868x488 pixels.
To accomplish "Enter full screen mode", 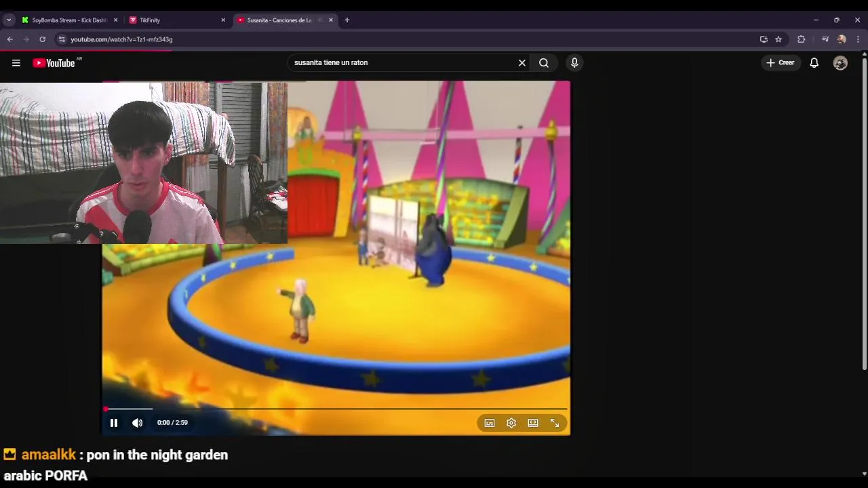I will pyautogui.click(x=555, y=423).
